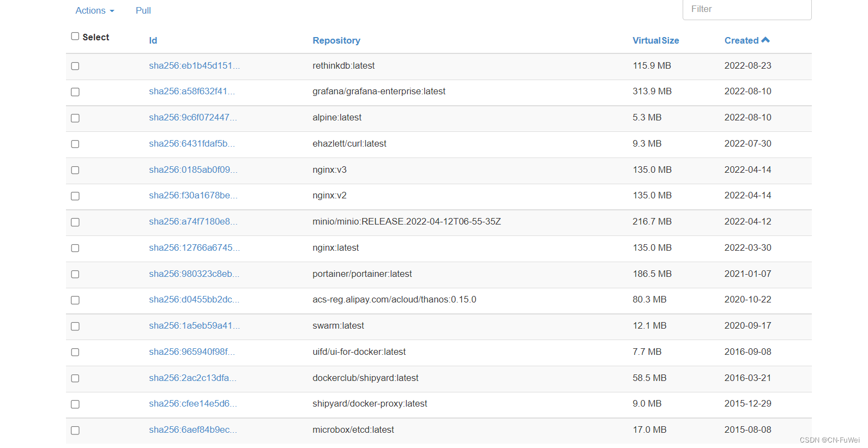The width and height of the screenshot is (868, 448).
Task: Sort by the Virtual Size column
Action: (x=655, y=40)
